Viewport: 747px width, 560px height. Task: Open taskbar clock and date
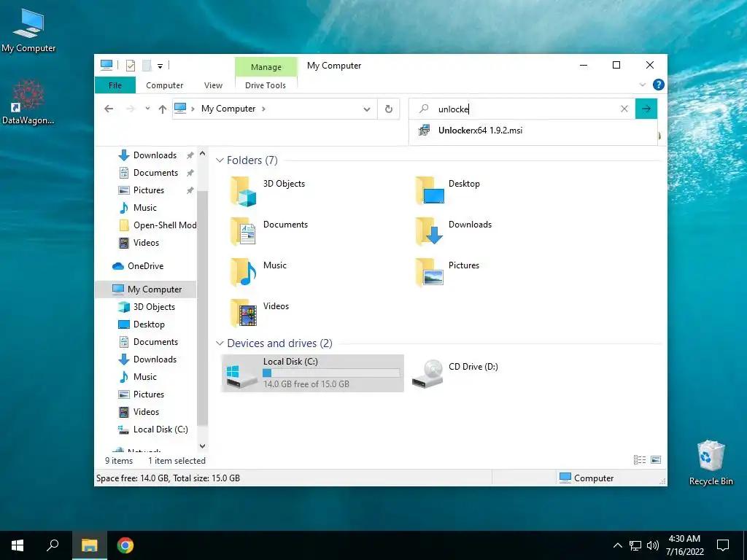click(x=684, y=545)
